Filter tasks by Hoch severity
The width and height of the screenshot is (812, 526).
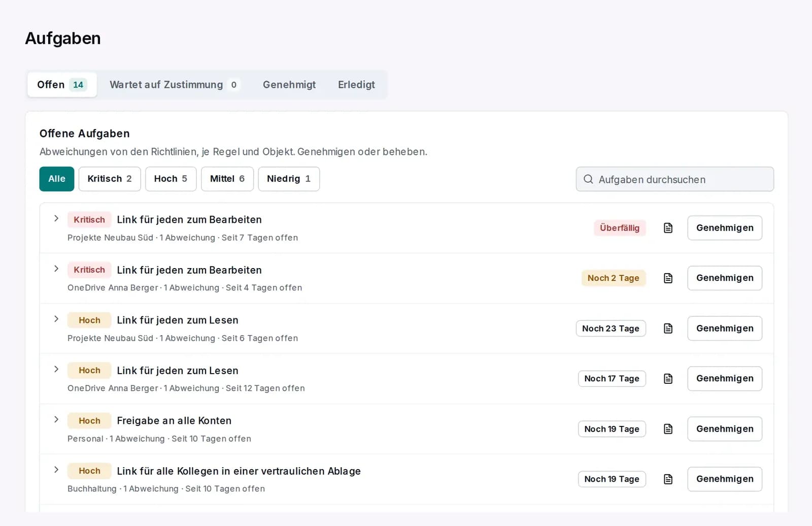coord(171,179)
